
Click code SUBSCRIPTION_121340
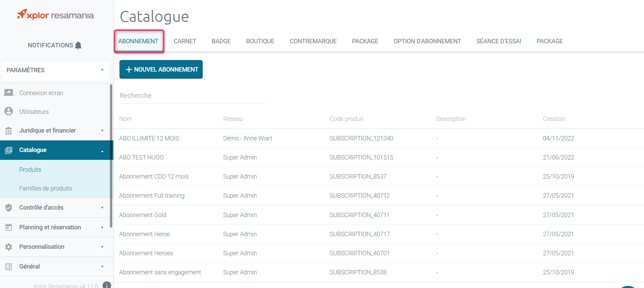coord(361,138)
